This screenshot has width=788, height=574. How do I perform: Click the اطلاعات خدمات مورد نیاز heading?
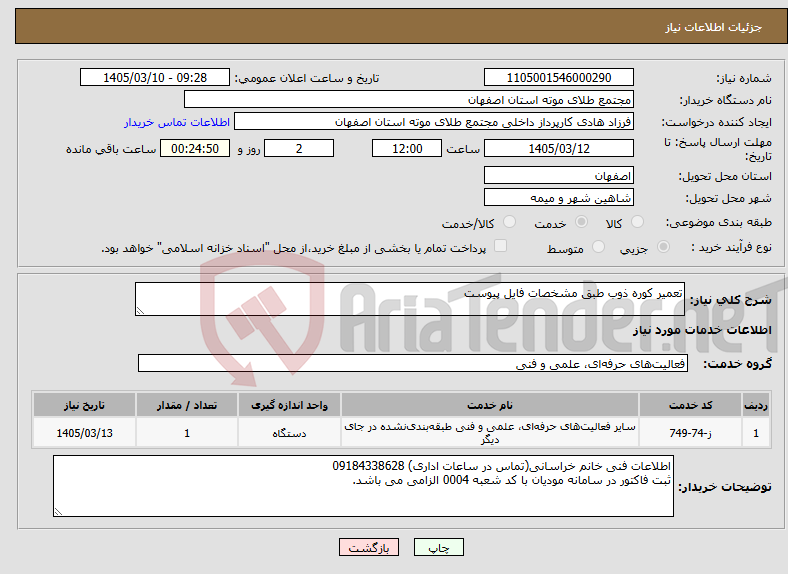702,330
